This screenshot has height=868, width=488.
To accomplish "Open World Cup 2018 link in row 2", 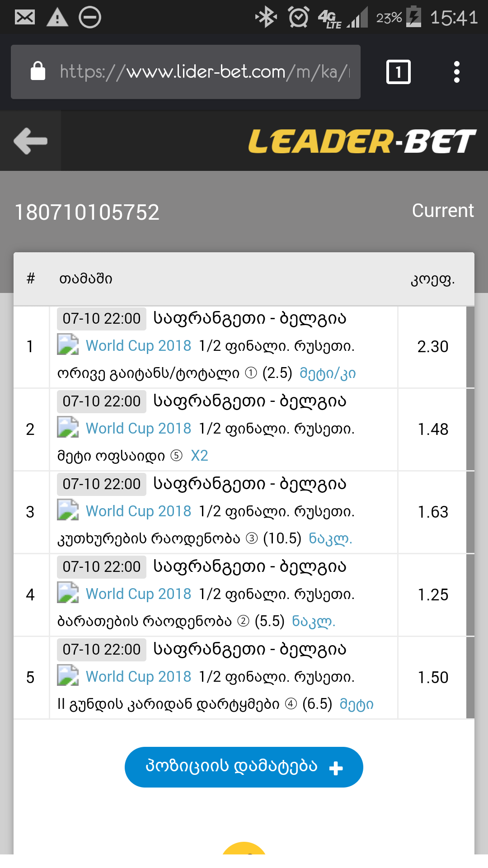I will (139, 429).
